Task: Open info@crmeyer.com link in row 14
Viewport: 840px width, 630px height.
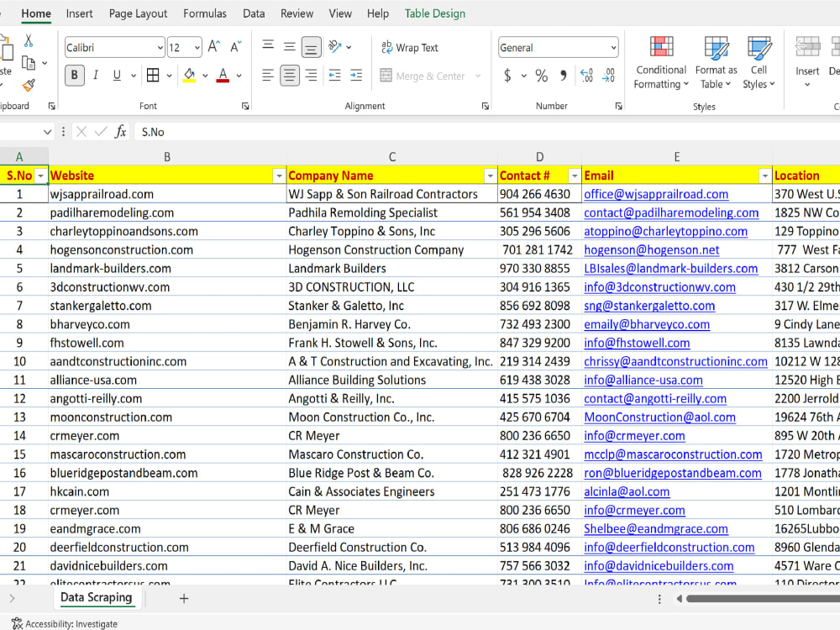Action: (x=634, y=435)
